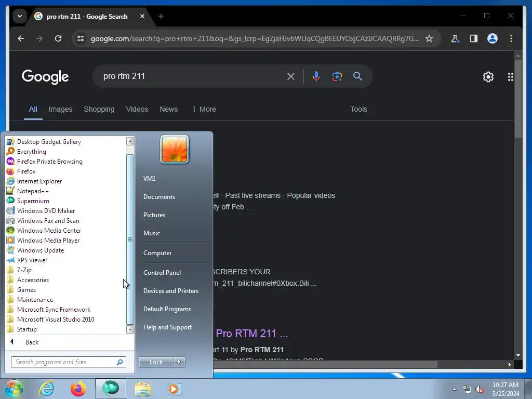Screen dimensions: 532x399
Task: Expand the Games folder
Action: tap(26, 290)
